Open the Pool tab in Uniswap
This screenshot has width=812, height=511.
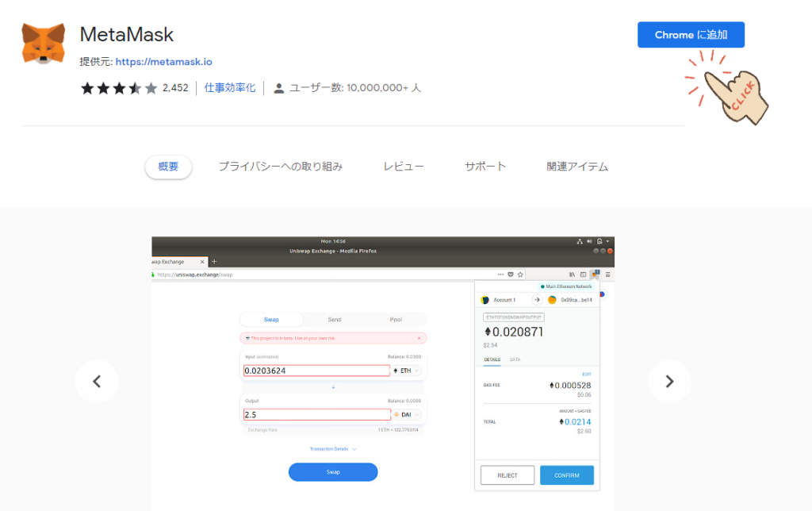(x=396, y=320)
